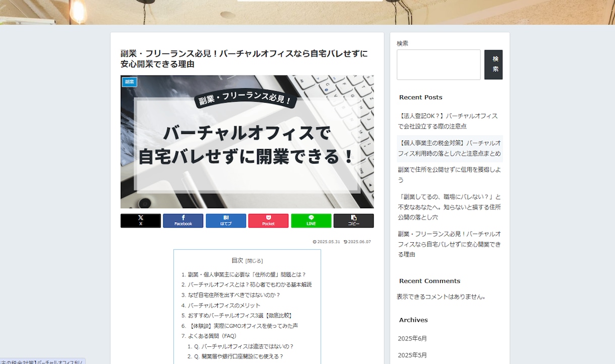
Task: Open the featured article banner image
Action: (247, 141)
